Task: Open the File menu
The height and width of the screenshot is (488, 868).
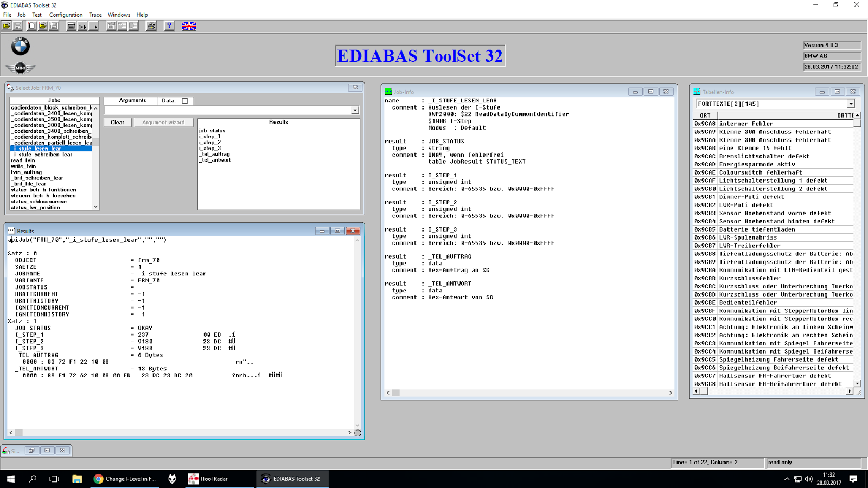Action: point(7,15)
